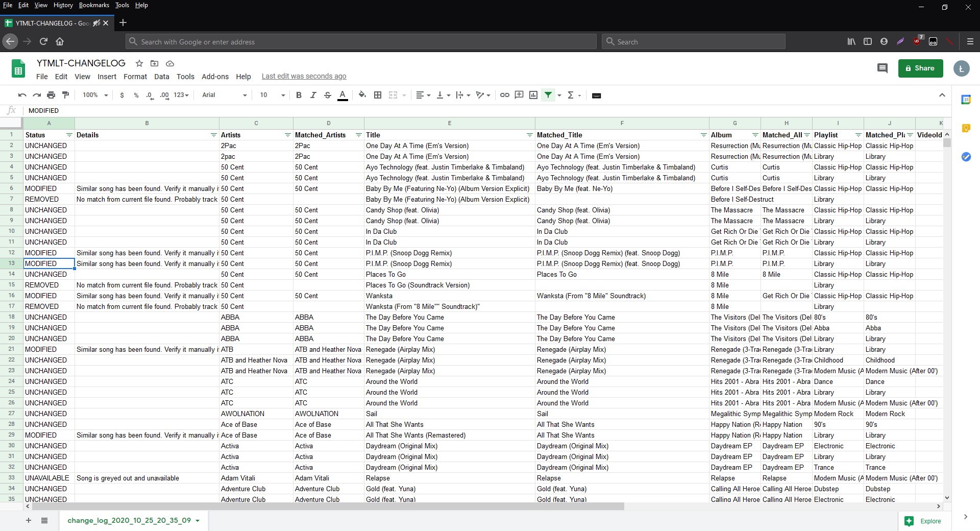Open horizontal align options

(x=423, y=95)
